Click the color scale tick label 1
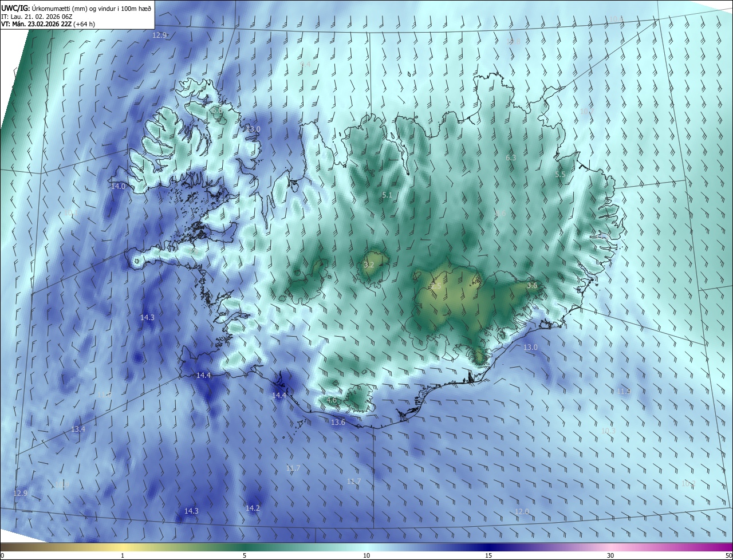The height and width of the screenshot is (560, 733). pos(123,555)
